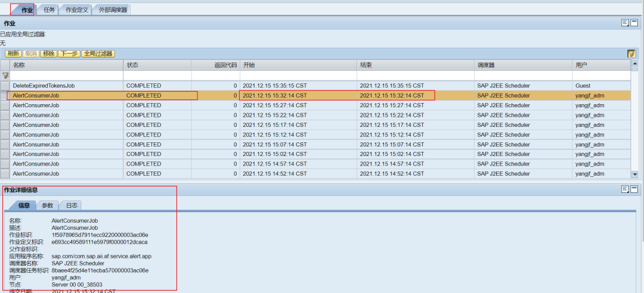Sort by the 状态 column header
This screenshot has width=644, height=293.
tap(157, 66)
